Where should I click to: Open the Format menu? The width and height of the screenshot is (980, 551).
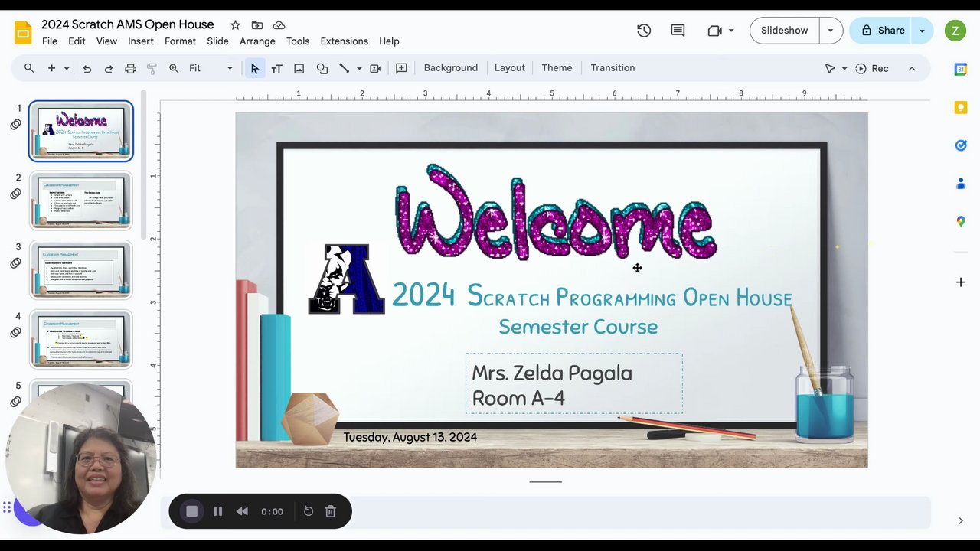coord(180,41)
